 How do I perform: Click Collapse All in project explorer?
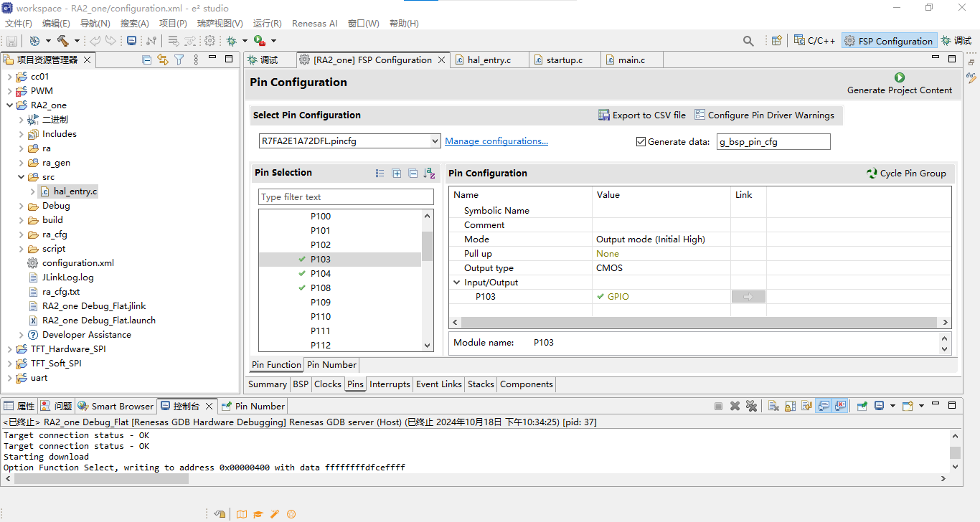(x=147, y=60)
